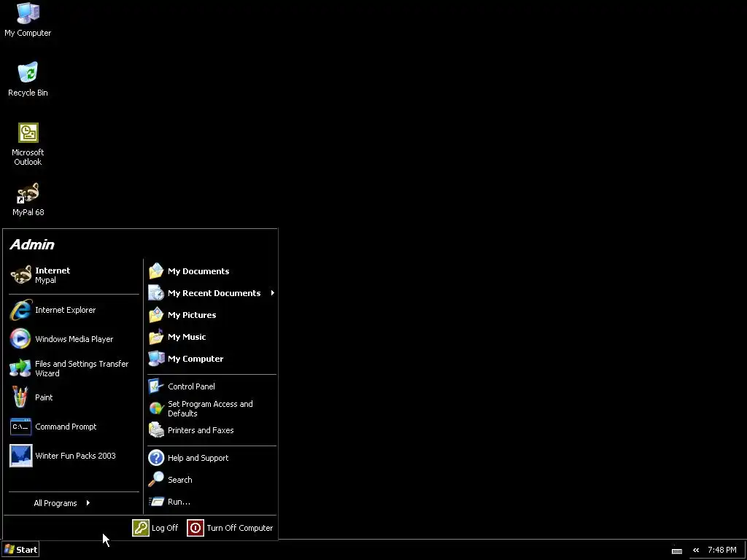Open Control Panel label
The height and width of the screenshot is (560, 747).
(x=191, y=386)
